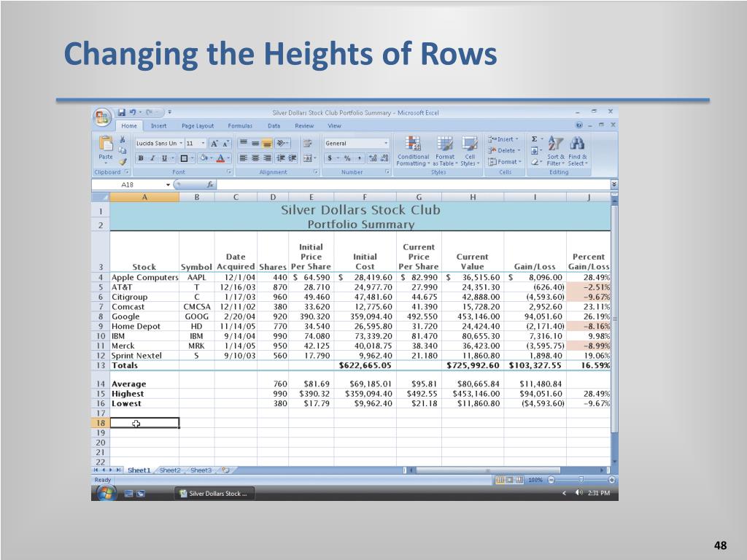747x560 pixels.
Task: Open the General number format dropdown
Action: (x=386, y=144)
